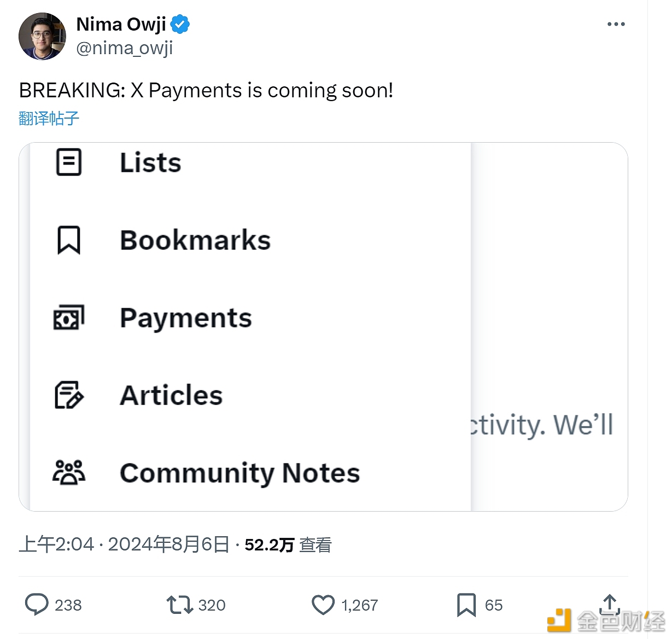Click the Articles pencil-note icon
This screenshot has width=672, height=639.
[69, 395]
